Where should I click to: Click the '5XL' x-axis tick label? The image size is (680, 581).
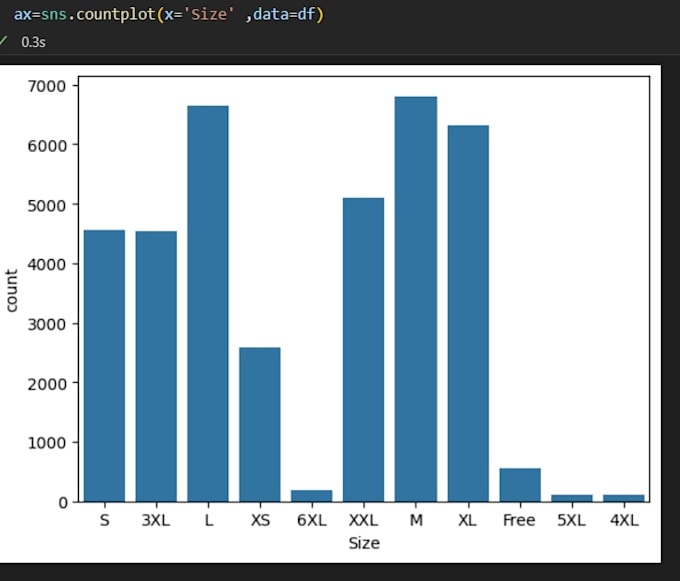pyautogui.click(x=572, y=520)
